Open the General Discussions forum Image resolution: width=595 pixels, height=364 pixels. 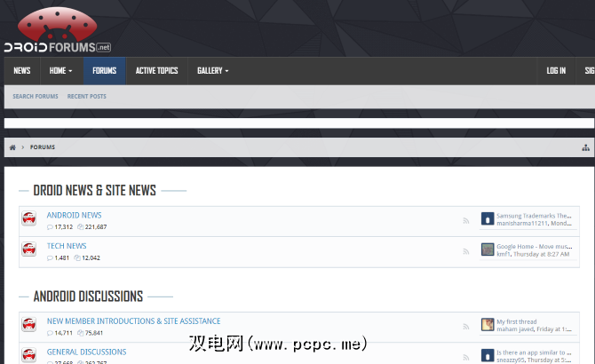click(x=86, y=352)
